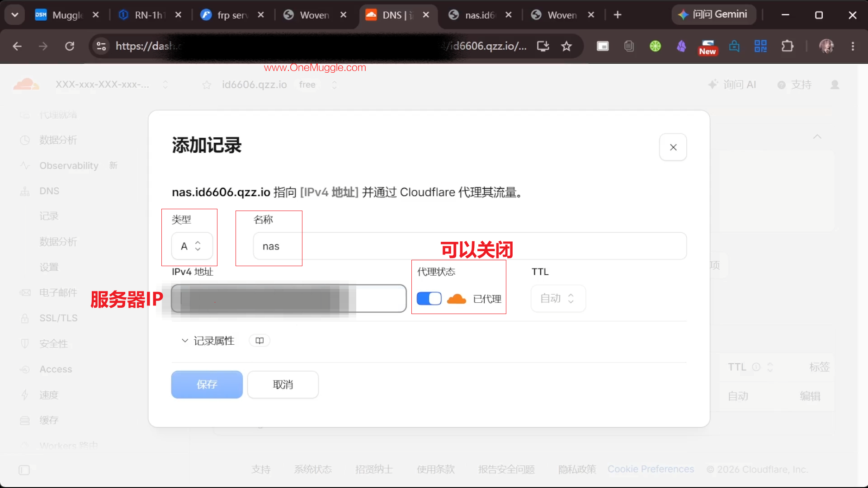
Task: Click the 取消 button
Action: tap(283, 385)
